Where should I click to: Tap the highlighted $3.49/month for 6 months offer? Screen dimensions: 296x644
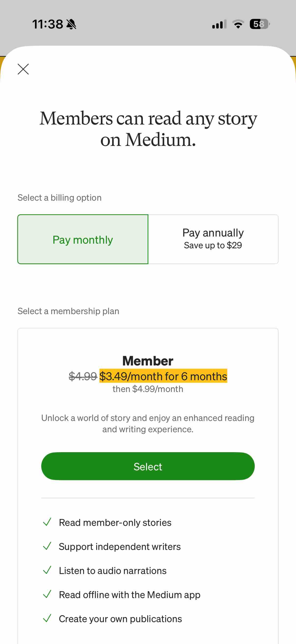point(163,376)
